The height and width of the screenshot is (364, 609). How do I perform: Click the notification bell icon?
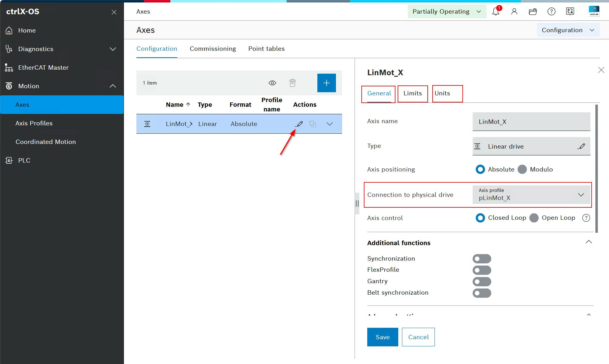pos(496,12)
